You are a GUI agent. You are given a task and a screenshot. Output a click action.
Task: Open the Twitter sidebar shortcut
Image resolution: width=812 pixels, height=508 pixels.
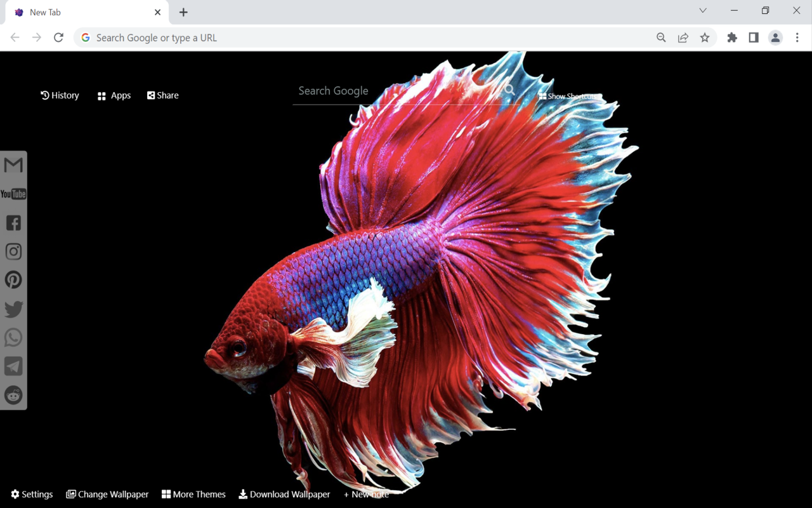[x=13, y=309]
